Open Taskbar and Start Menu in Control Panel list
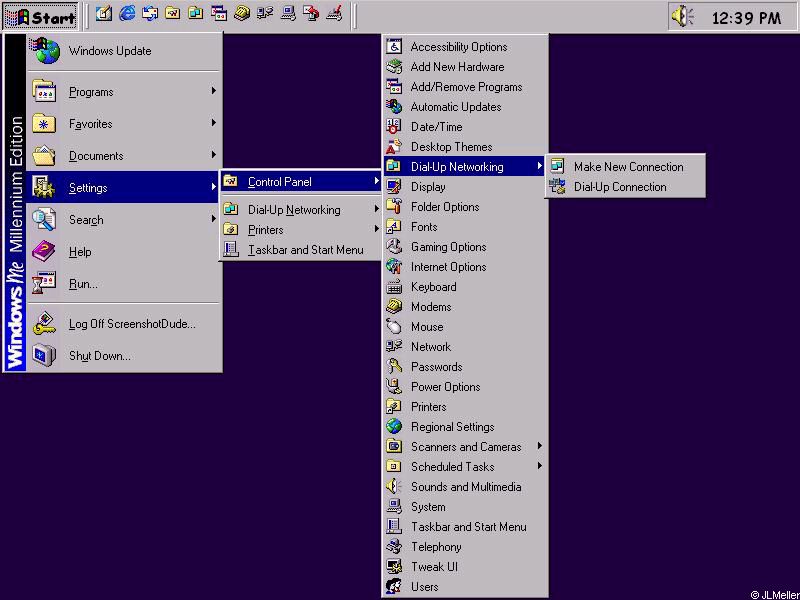800x600 pixels. 465,527
